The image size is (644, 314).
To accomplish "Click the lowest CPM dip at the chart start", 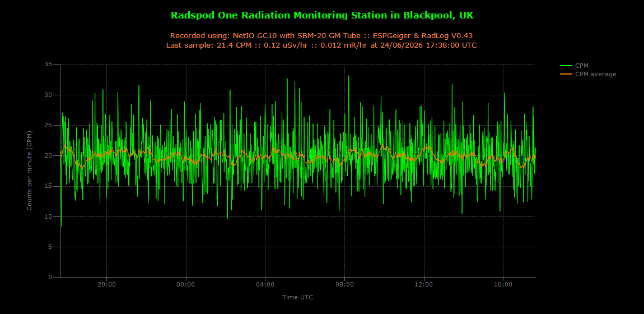I will coord(61,225).
